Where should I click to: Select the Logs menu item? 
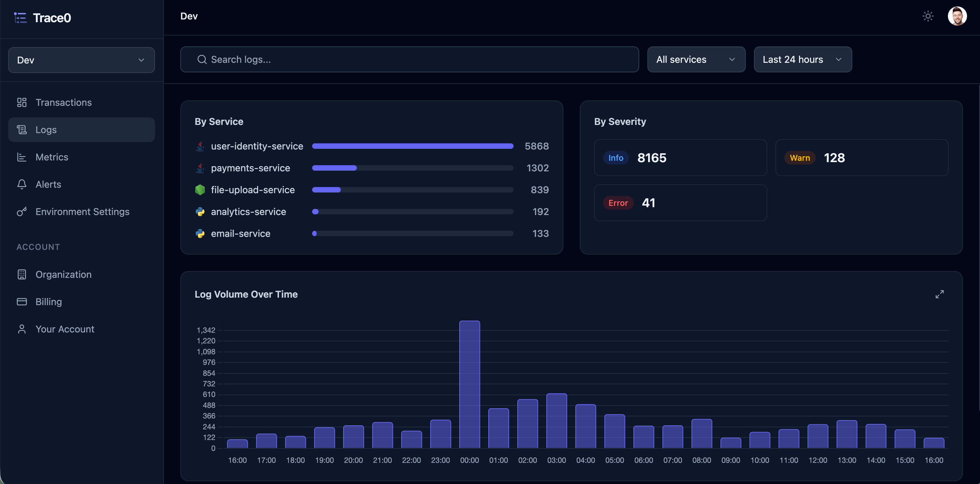[81, 130]
